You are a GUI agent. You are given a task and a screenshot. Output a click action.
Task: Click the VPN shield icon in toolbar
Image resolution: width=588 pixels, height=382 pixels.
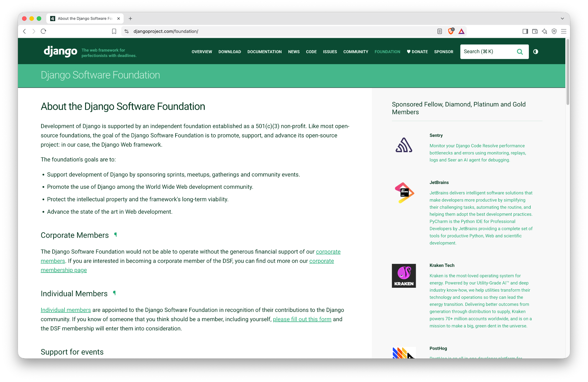(554, 31)
